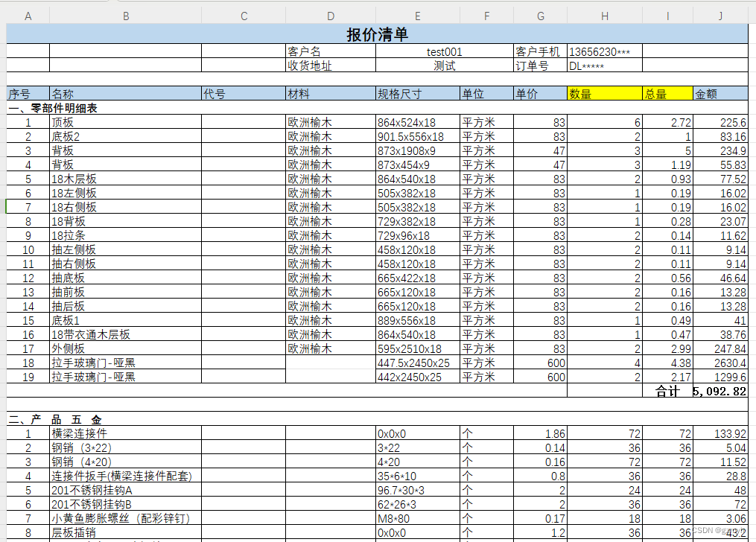Click the 规格尺寸 header cell
Image resolution: width=756 pixels, height=542 pixels.
point(418,94)
